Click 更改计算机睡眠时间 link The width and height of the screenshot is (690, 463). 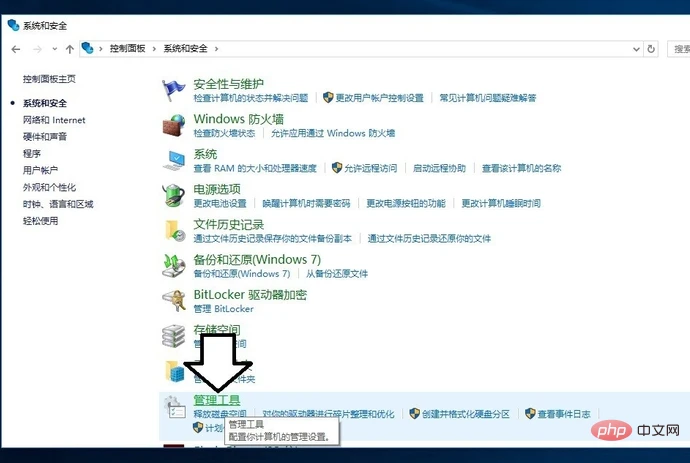pyautogui.click(x=501, y=203)
